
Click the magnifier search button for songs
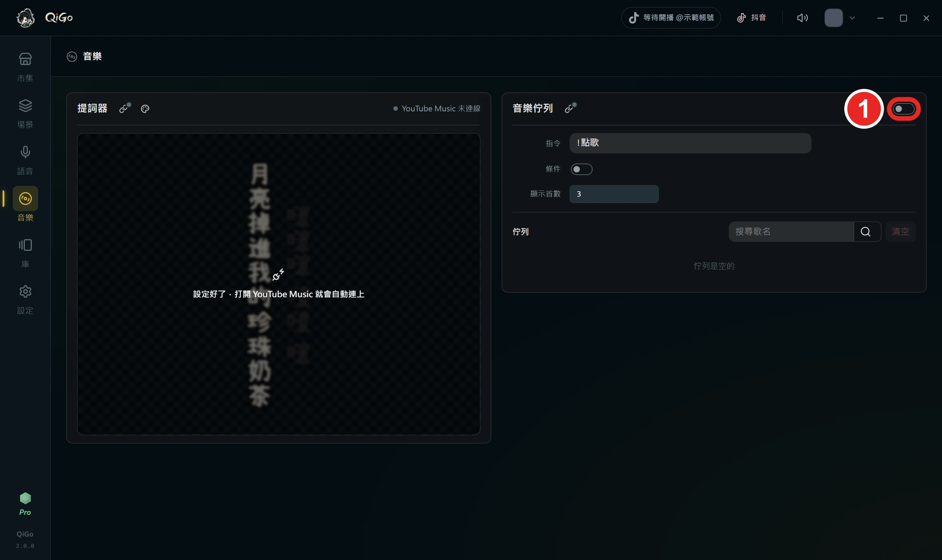click(x=866, y=231)
